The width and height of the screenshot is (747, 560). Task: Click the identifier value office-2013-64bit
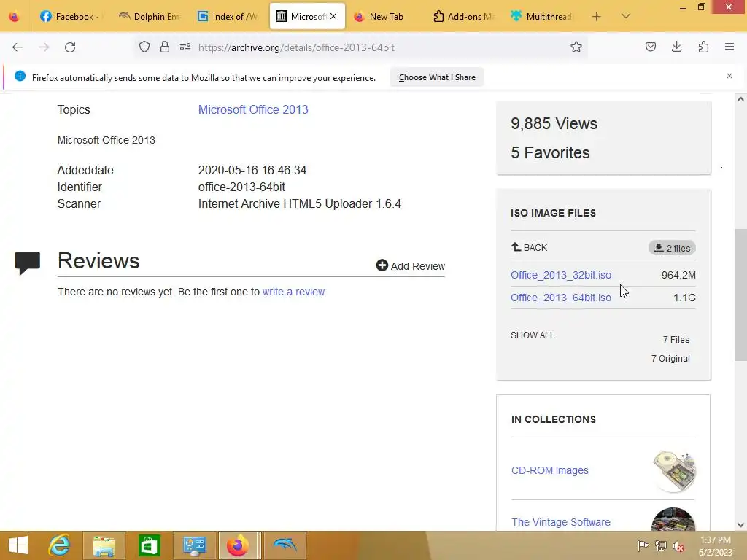click(x=241, y=187)
